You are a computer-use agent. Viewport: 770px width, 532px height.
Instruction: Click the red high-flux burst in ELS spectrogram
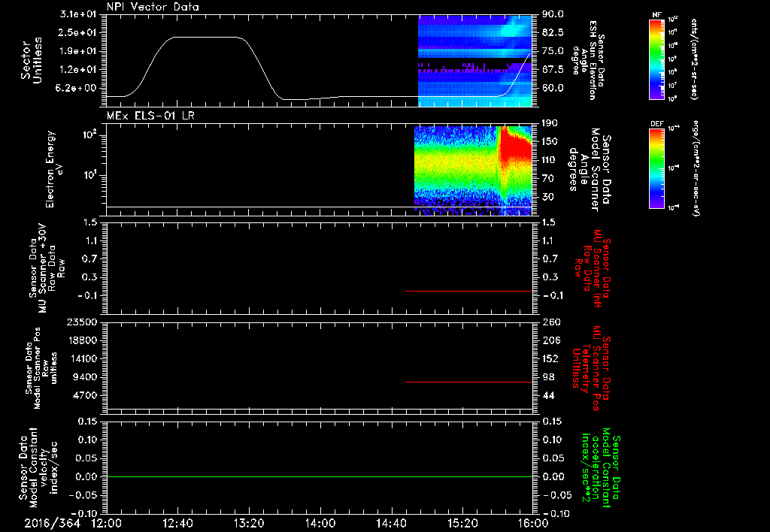pos(517,144)
